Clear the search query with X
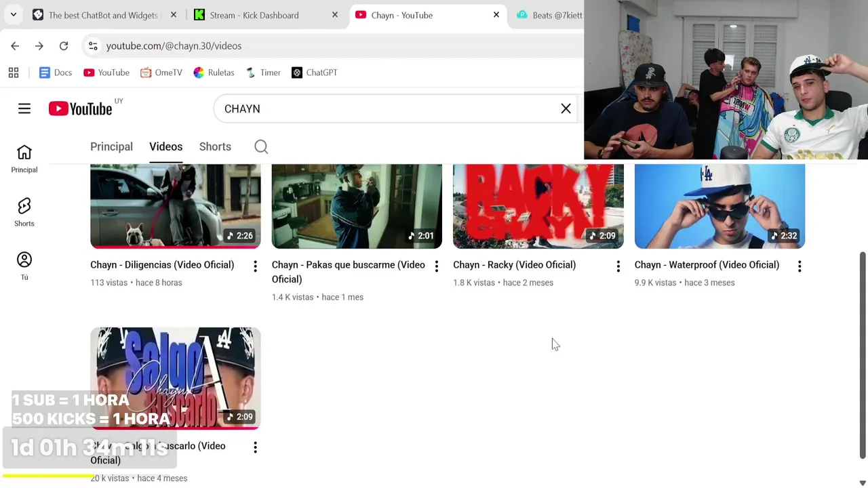 point(566,108)
